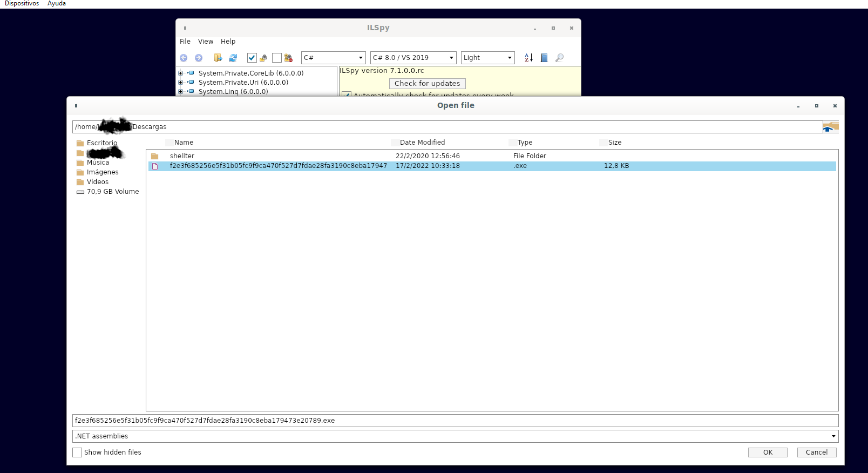Viewport: 868px width, 473px height.
Task: Click the Back navigation arrow in ILSpy toolbar
Action: 184,58
